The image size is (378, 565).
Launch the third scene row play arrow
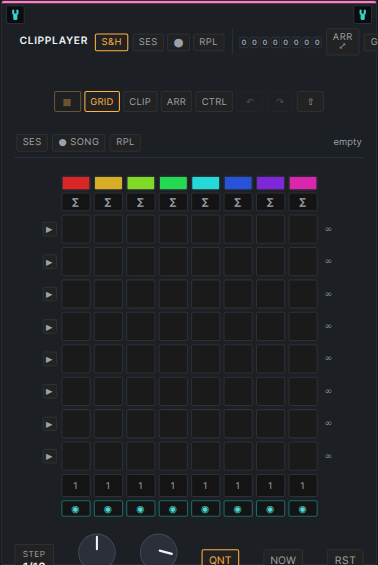49,294
